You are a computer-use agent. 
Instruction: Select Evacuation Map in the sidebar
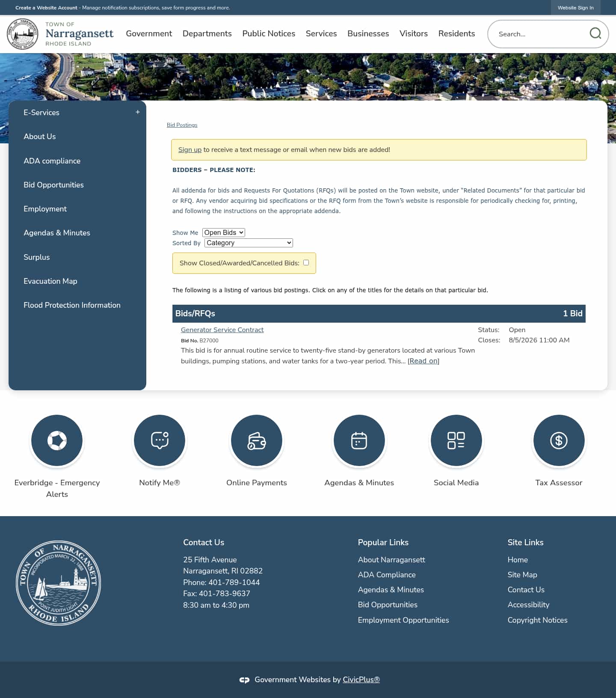[x=50, y=281]
